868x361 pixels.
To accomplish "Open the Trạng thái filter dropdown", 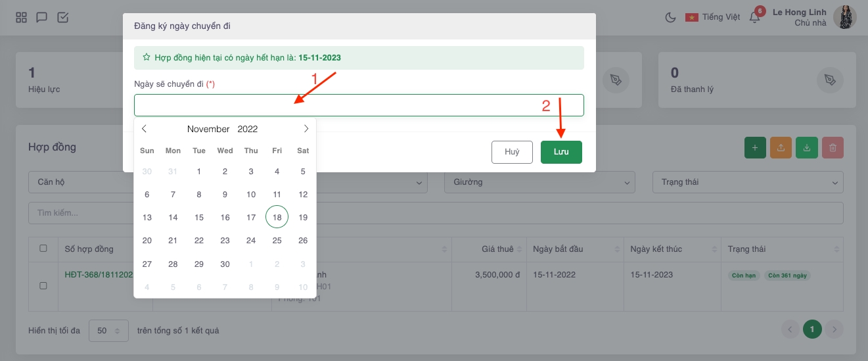I will point(747,182).
